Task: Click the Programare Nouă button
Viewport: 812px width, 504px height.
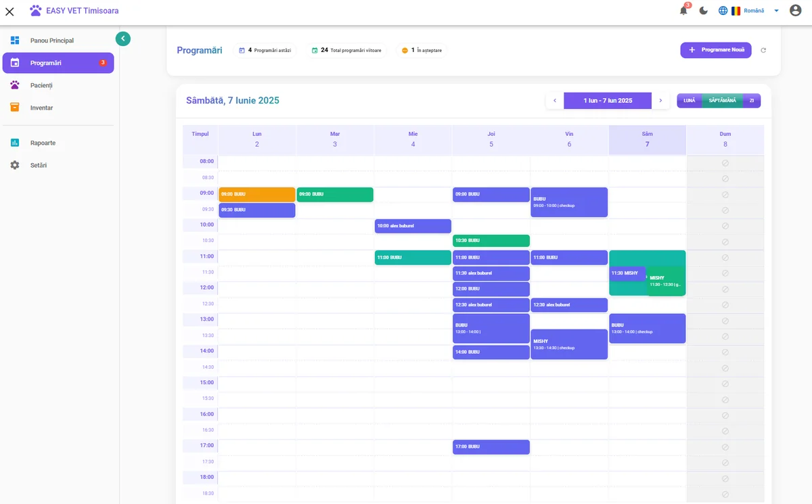Action: [x=716, y=50]
